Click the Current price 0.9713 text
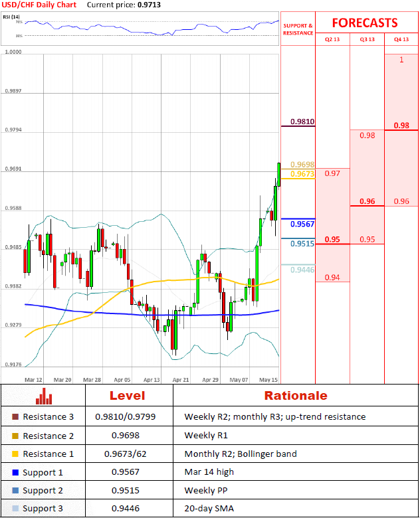This screenshot has width=420, height=518. (124, 5)
